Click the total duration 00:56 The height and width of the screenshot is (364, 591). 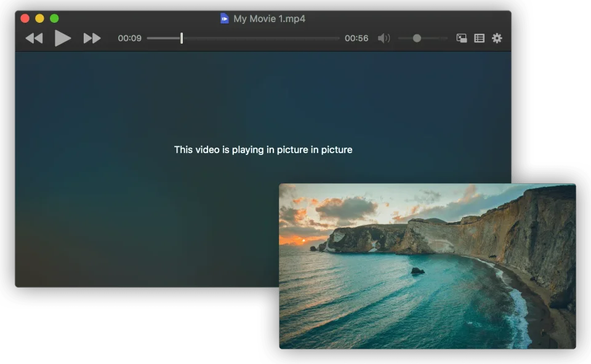(356, 38)
